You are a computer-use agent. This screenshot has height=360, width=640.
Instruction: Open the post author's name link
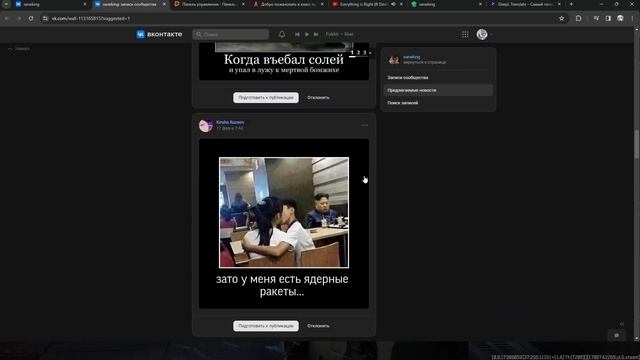pos(230,122)
